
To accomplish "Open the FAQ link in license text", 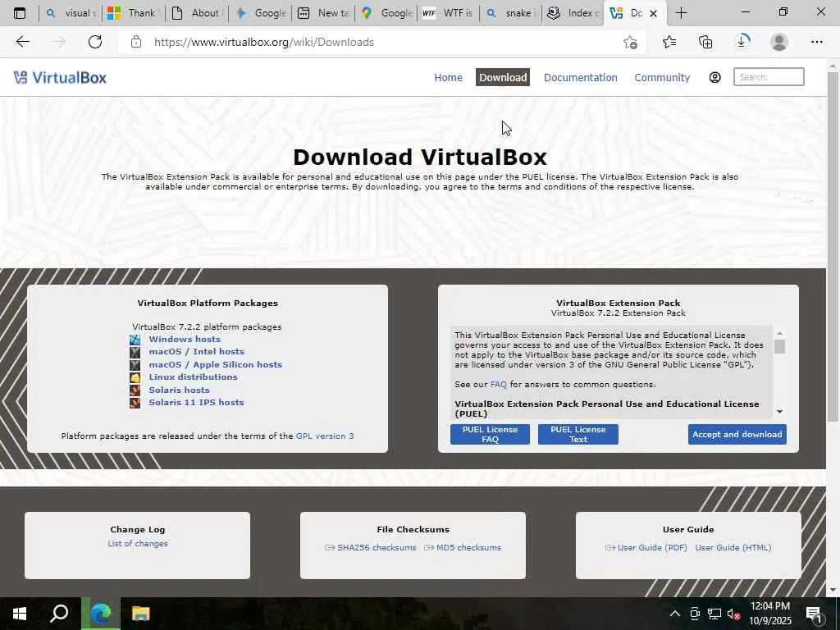I will [498, 385].
